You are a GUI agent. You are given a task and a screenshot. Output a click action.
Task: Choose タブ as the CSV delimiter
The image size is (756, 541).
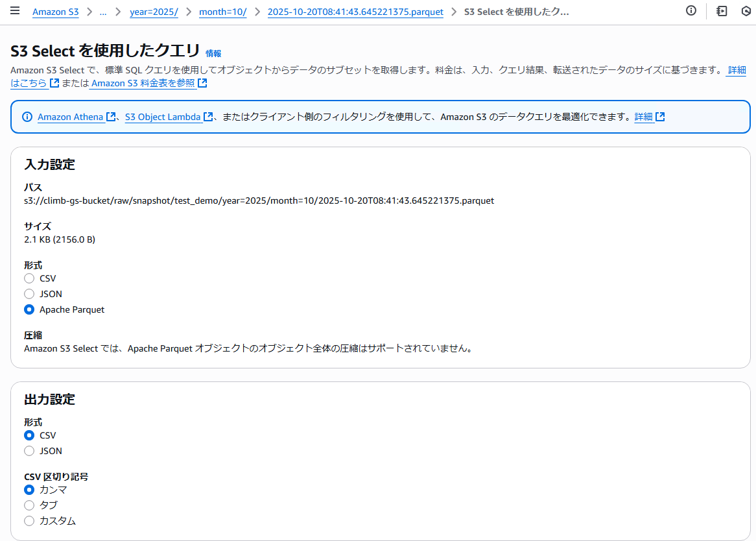pyautogui.click(x=29, y=505)
